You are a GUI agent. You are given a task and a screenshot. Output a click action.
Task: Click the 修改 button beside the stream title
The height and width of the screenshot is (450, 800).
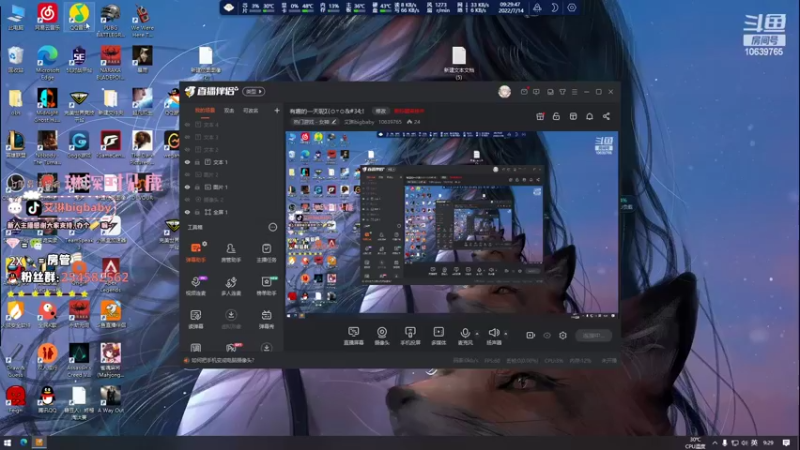click(381, 111)
